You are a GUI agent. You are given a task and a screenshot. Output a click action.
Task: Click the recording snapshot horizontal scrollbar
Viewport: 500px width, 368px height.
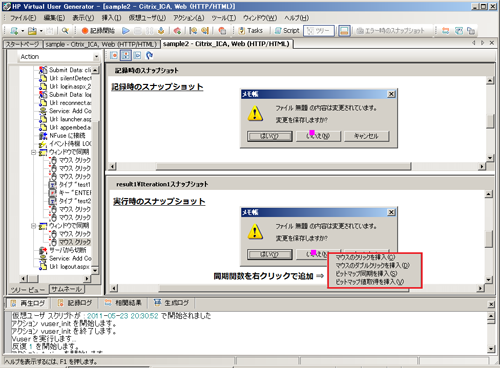(297, 166)
